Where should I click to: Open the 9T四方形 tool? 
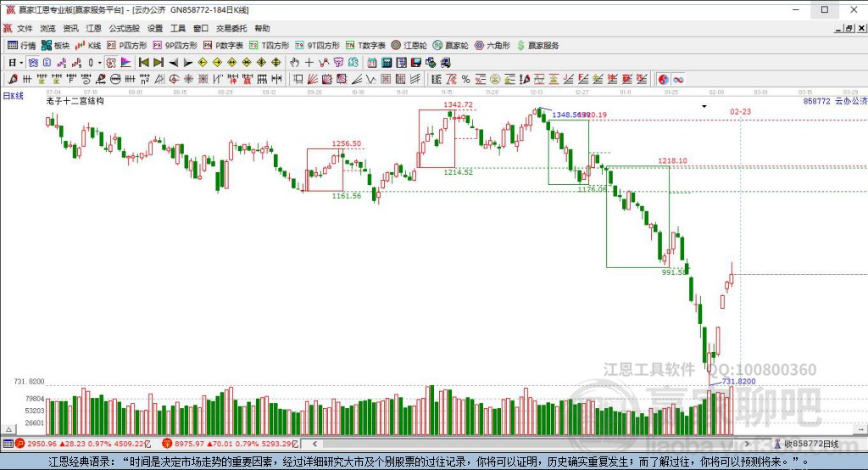pos(317,46)
